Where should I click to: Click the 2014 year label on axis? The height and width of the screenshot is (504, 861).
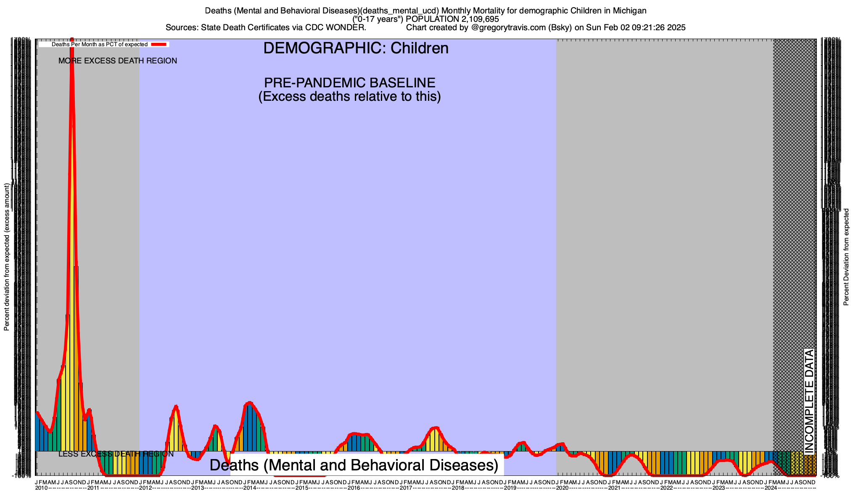pos(250,488)
